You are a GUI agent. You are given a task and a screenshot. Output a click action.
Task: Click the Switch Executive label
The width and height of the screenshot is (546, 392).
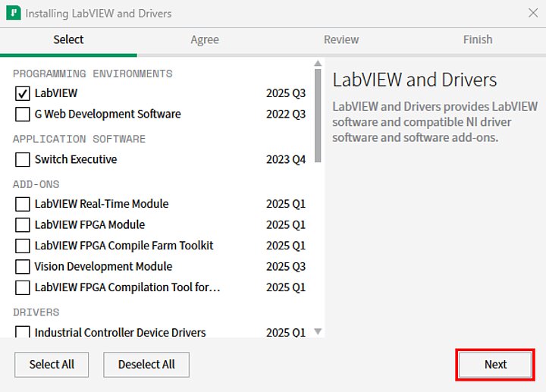point(76,159)
